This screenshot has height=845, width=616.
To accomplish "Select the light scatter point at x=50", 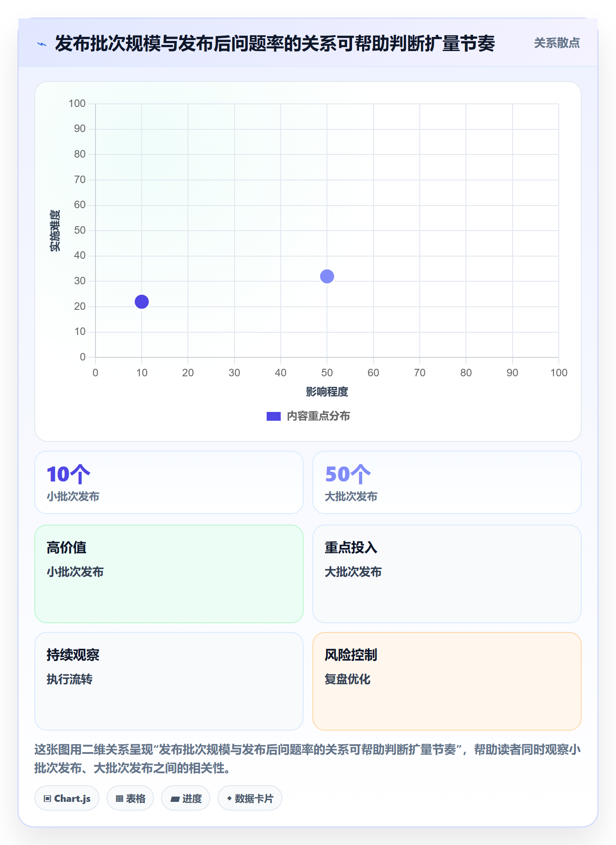I will coord(327,276).
